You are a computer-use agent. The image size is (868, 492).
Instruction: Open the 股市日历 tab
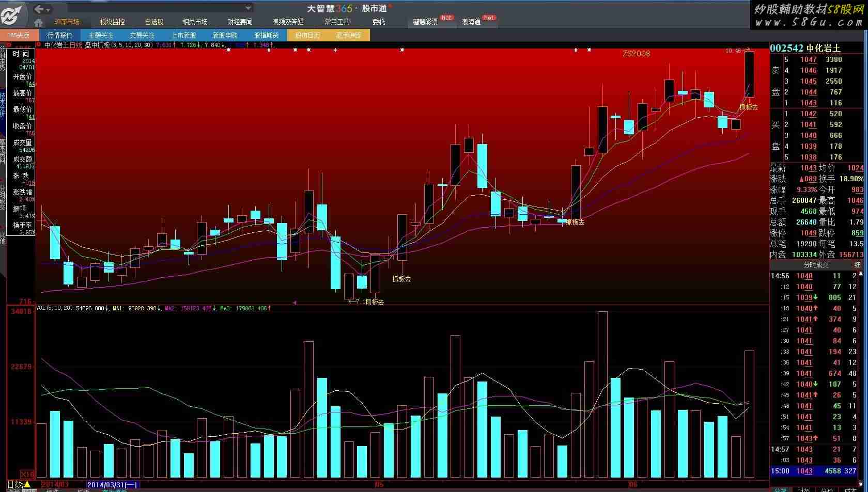click(x=307, y=35)
